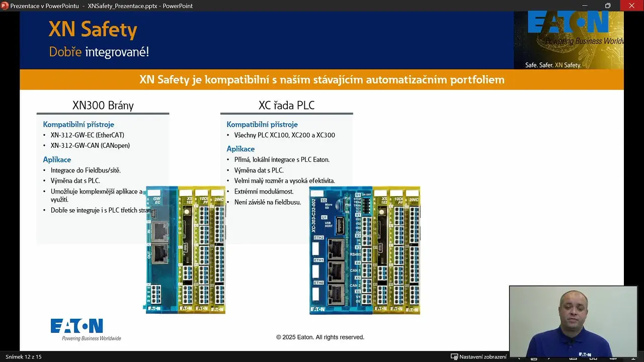Image resolution: width=644 pixels, height=362 pixels.
Task: Click Integrace do Fieldbus/sítě bullet
Action: (x=86, y=170)
